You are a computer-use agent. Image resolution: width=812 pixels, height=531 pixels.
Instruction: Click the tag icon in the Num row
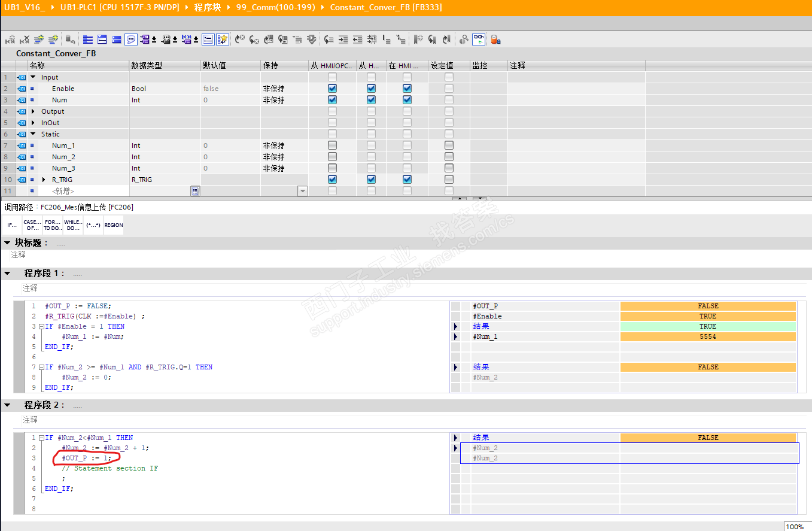pyautogui.click(x=21, y=100)
